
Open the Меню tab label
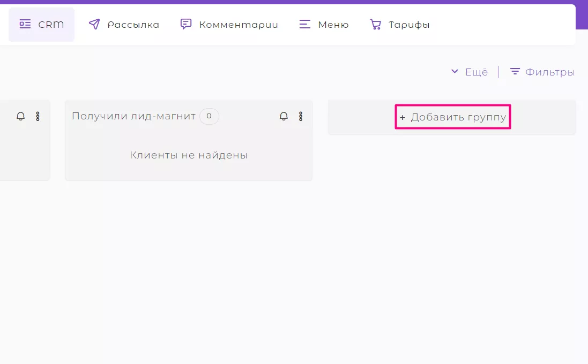click(333, 25)
